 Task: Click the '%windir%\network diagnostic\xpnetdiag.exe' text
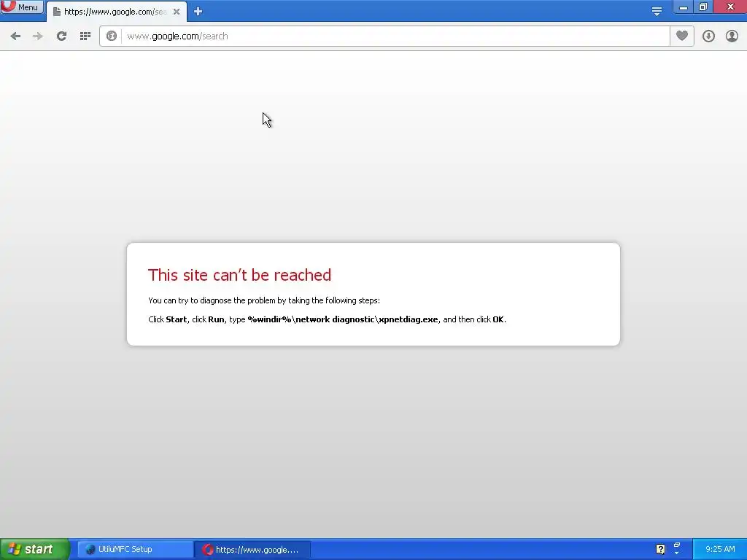(343, 319)
